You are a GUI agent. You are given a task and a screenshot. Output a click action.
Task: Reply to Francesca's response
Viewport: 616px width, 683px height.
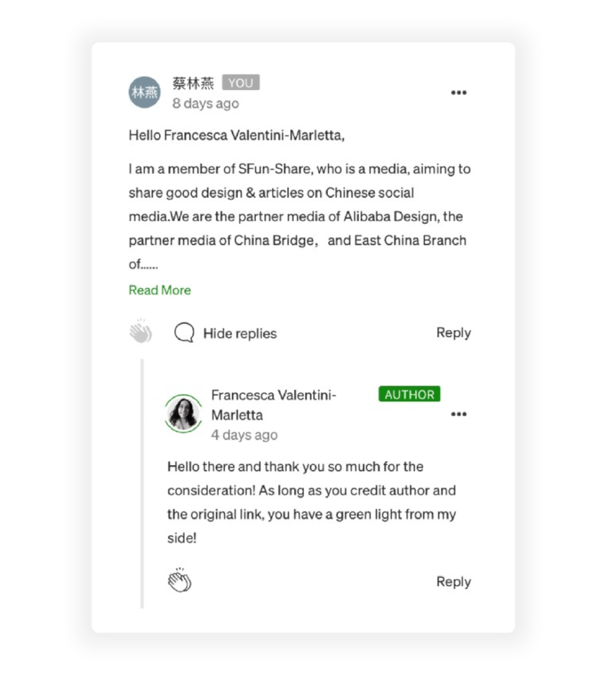[x=453, y=582]
